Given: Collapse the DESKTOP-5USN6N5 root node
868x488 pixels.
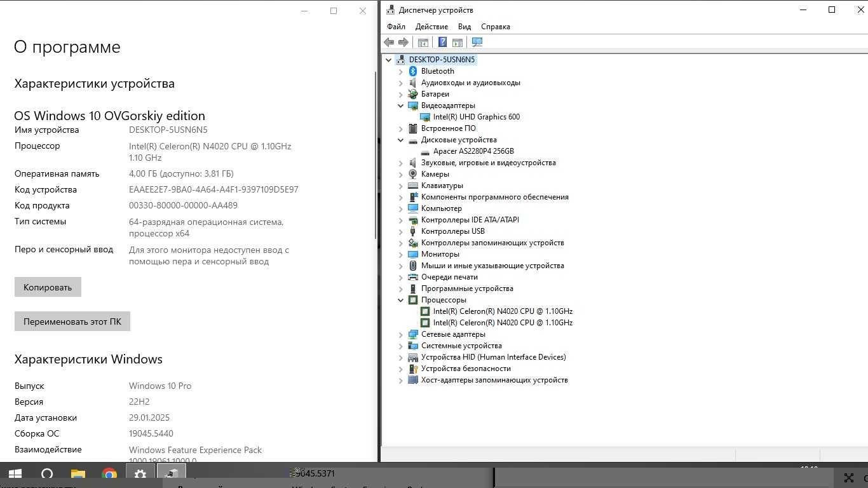Looking at the screenshot, I should [389, 60].
